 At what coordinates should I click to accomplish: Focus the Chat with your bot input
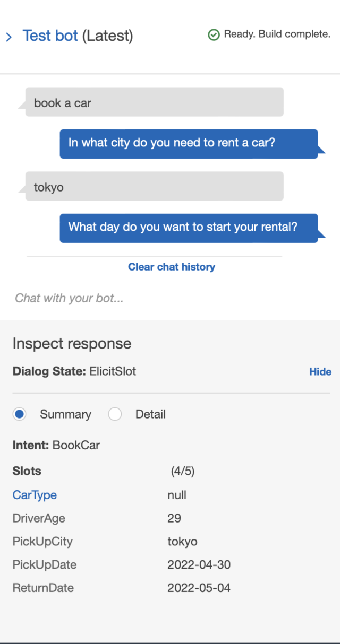pyautogui.click(x=170, y=298)
